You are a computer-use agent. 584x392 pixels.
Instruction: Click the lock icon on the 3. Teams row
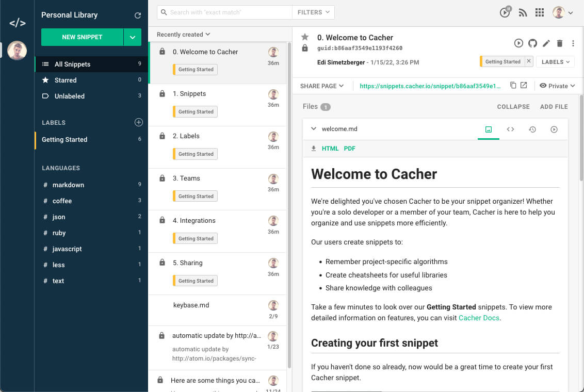click(x=162, y=178)
